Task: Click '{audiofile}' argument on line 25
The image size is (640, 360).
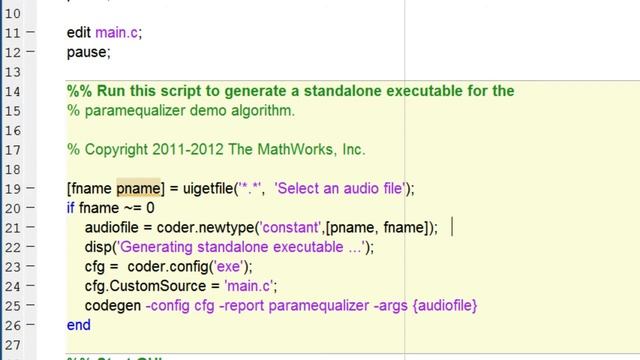Action: pos(445,306)
